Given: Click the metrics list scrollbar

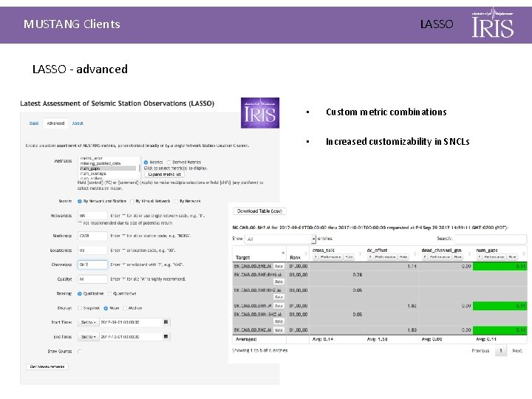Looking at the screenshot, I should (139, 168).
